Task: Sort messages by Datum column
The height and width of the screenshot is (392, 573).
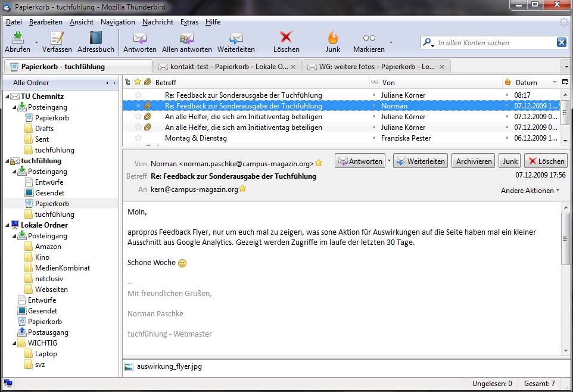Action: click(x=535, y=82)
